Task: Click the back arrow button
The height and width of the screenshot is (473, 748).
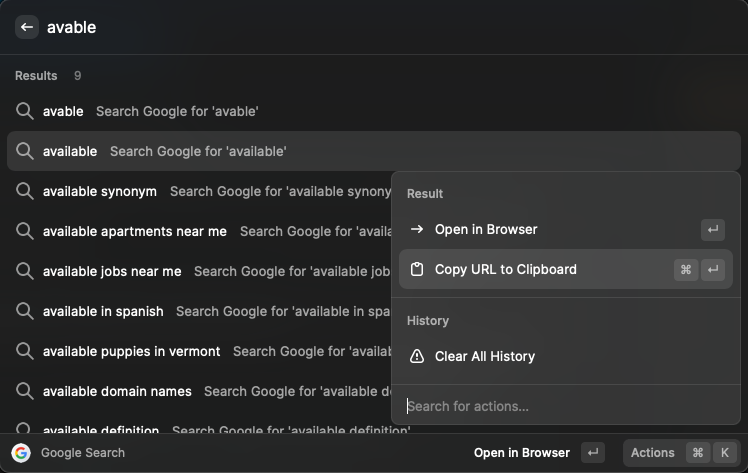Action: coord(27,27)
